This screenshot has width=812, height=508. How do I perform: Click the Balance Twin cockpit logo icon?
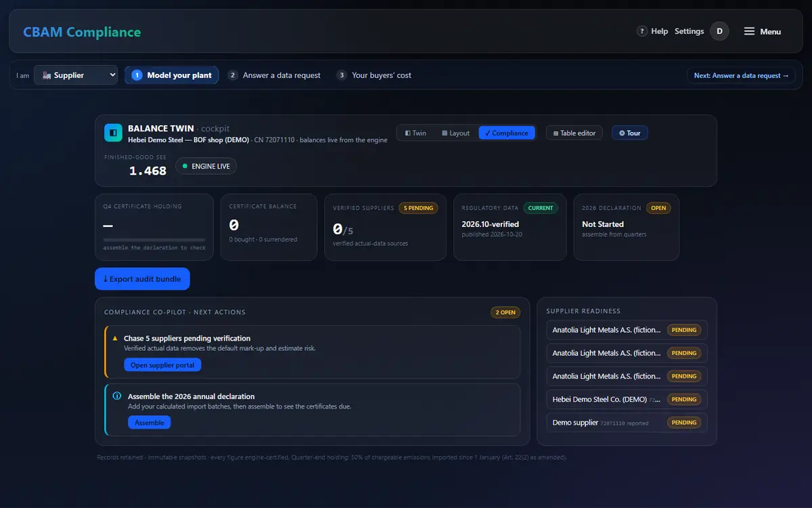tap(113, 133)
